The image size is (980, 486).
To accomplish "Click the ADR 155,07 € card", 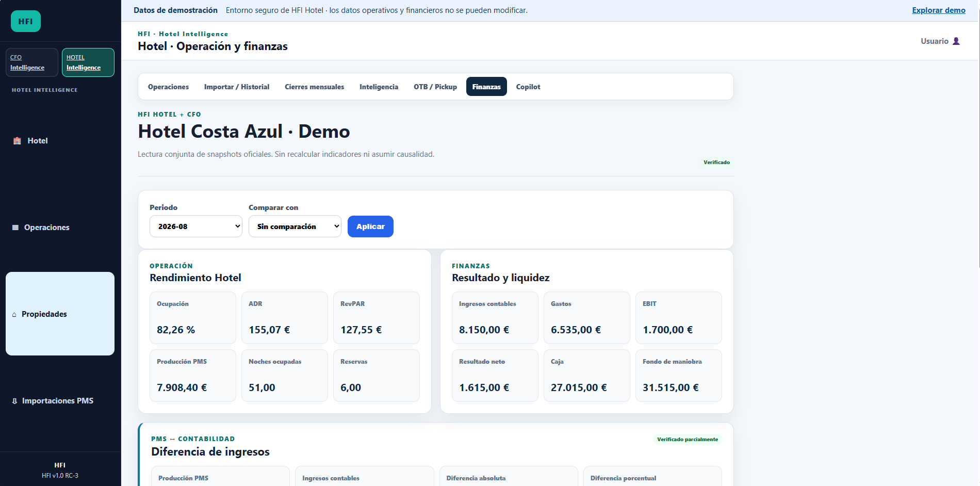I will click(285, 318).
